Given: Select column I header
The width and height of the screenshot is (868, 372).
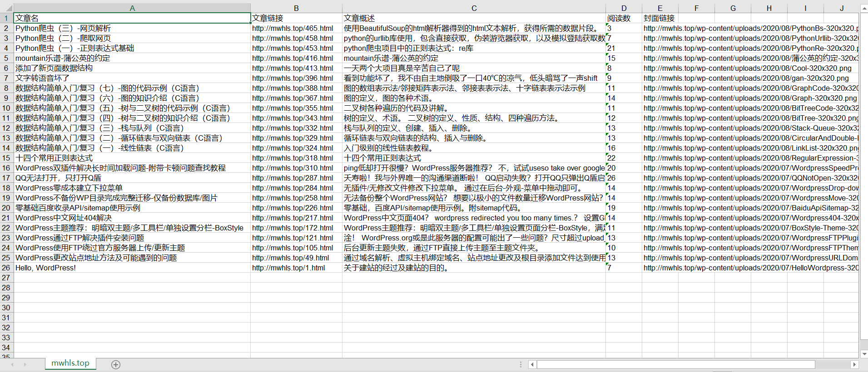Looking at the screenshot, I should [x=805, y=8].
